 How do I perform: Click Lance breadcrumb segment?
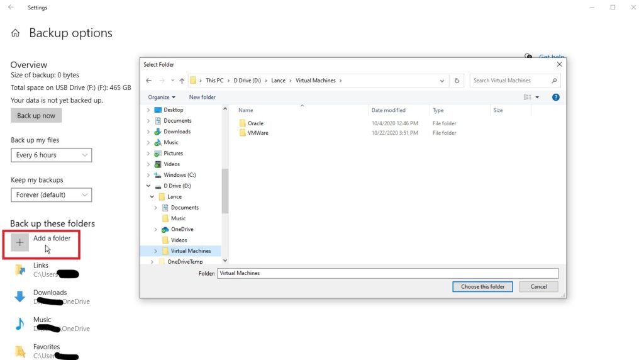point(278,81)
